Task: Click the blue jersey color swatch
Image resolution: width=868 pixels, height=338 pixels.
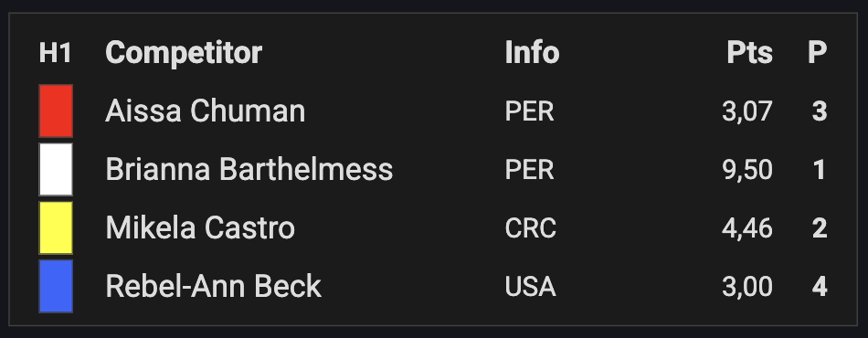Action: (x=56, y=287)
